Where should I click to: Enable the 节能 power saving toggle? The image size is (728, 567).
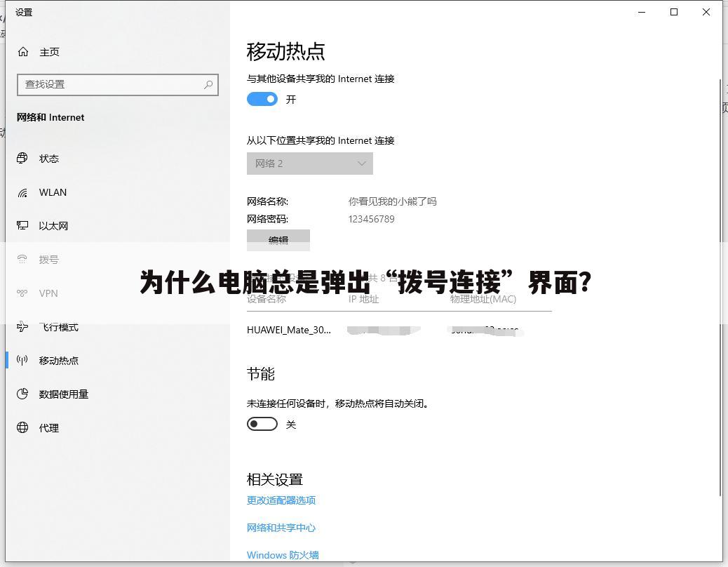pyautogui.click(x=262, y=423)
